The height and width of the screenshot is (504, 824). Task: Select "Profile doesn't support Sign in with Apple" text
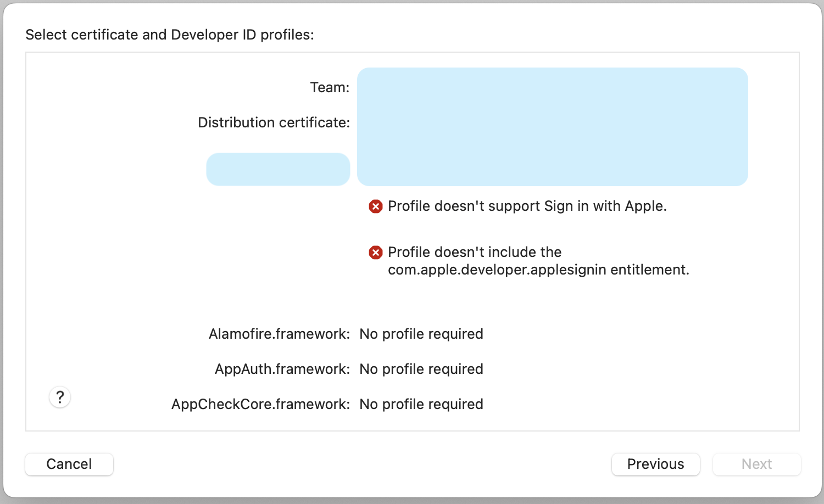click(x=527, y=206)
